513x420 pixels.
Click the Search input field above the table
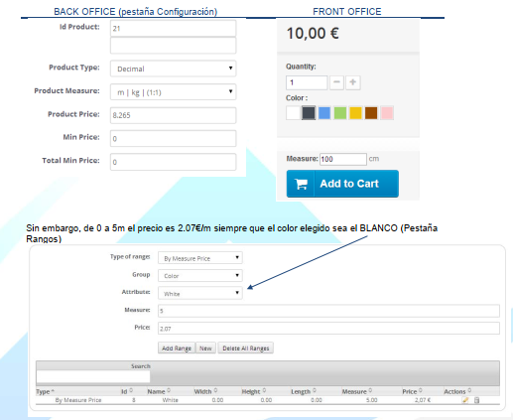[x=93, y=377]
